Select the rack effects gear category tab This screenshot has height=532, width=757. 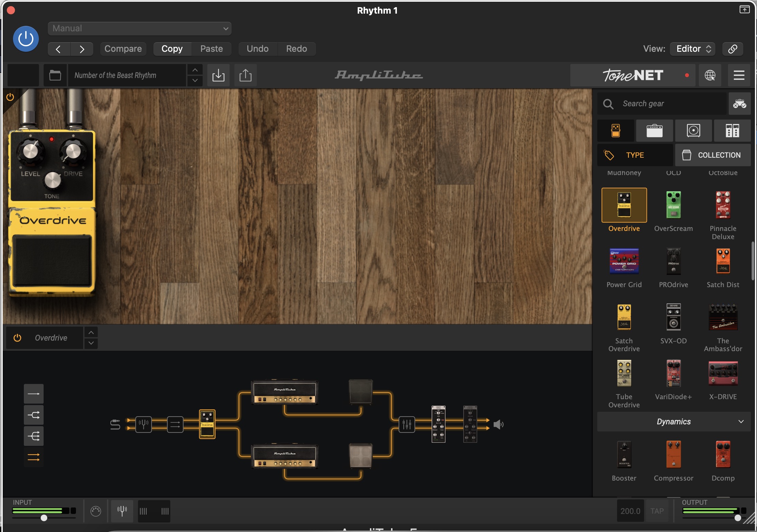[732, 130]
